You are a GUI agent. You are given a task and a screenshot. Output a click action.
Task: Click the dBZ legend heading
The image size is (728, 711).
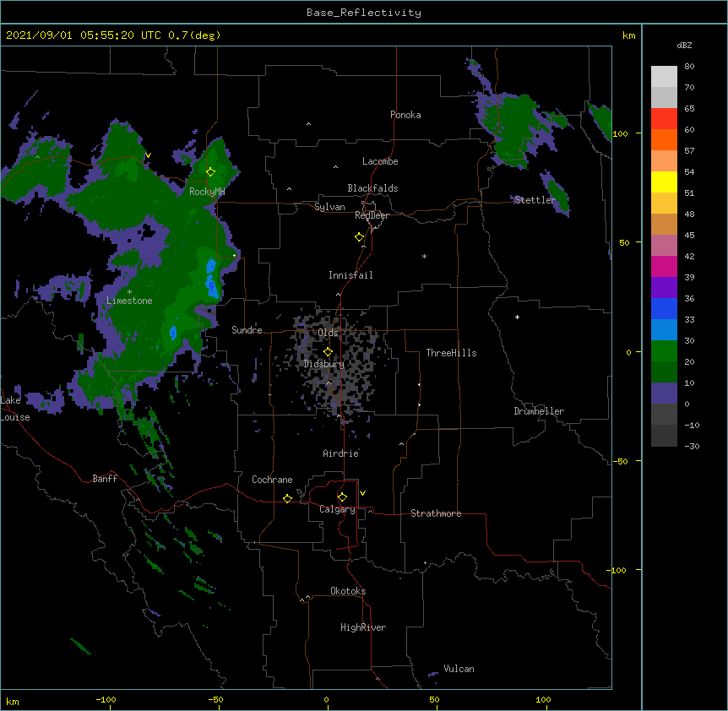pos(684,45)
